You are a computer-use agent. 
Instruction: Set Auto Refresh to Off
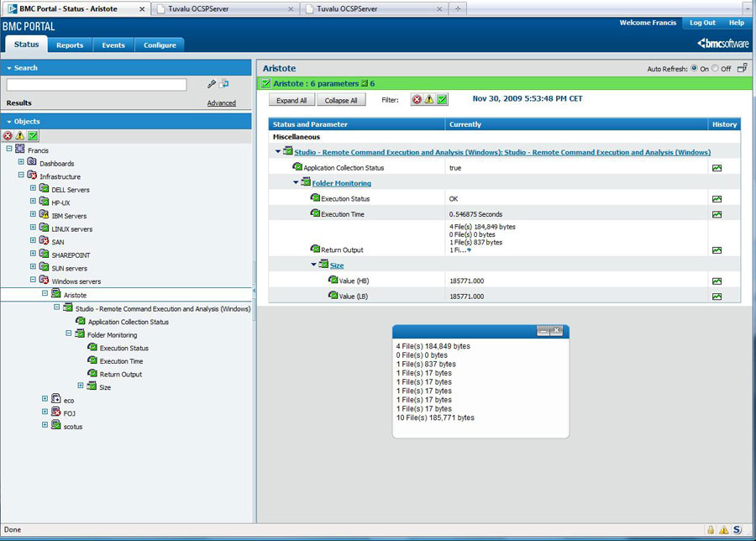[715, 69]
